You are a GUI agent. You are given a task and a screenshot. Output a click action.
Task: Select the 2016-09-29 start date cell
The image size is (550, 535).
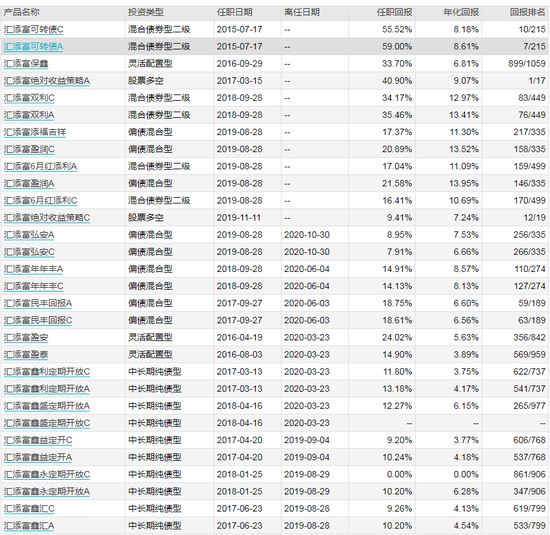click(x=239, y=64)
